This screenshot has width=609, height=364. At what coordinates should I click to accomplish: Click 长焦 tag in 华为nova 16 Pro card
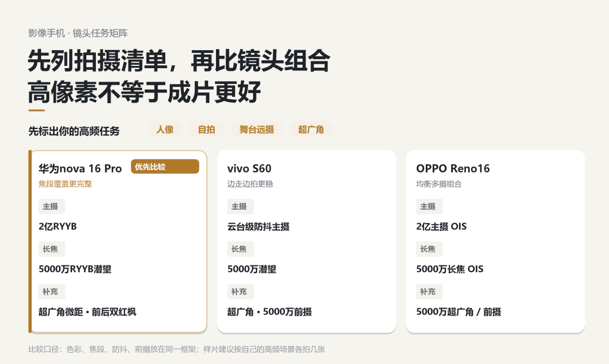52,249
